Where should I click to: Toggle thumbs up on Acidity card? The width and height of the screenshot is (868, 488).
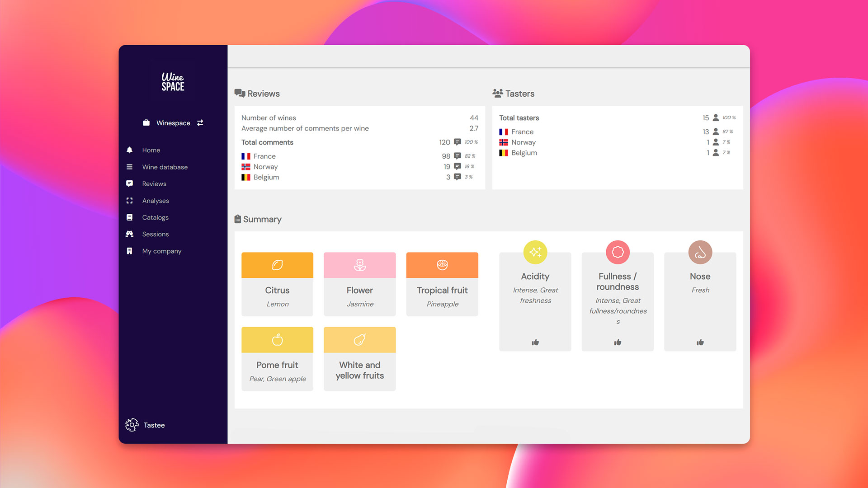pos(535,343)
